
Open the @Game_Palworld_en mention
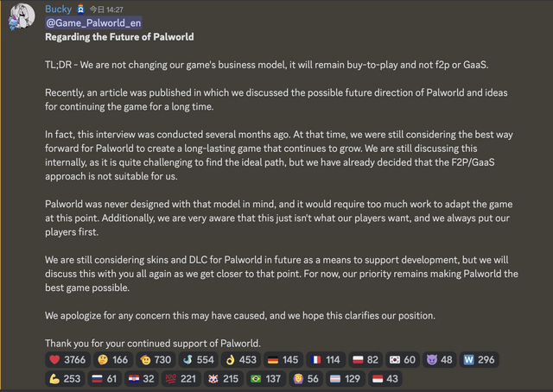tap(93, 23)
